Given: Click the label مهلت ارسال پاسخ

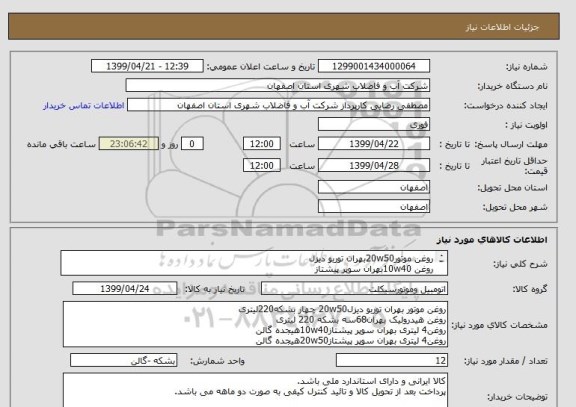Looking at the screenshot, I should coord(512,144).
